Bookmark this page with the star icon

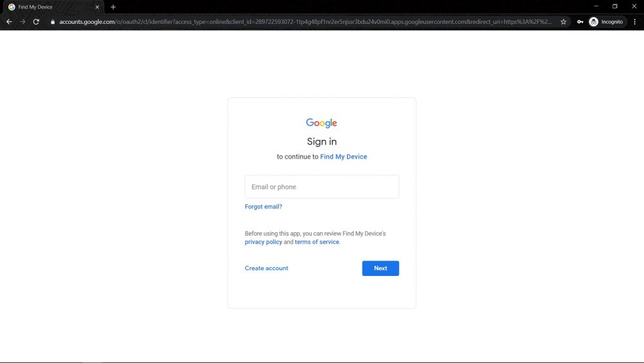[563, 22]
